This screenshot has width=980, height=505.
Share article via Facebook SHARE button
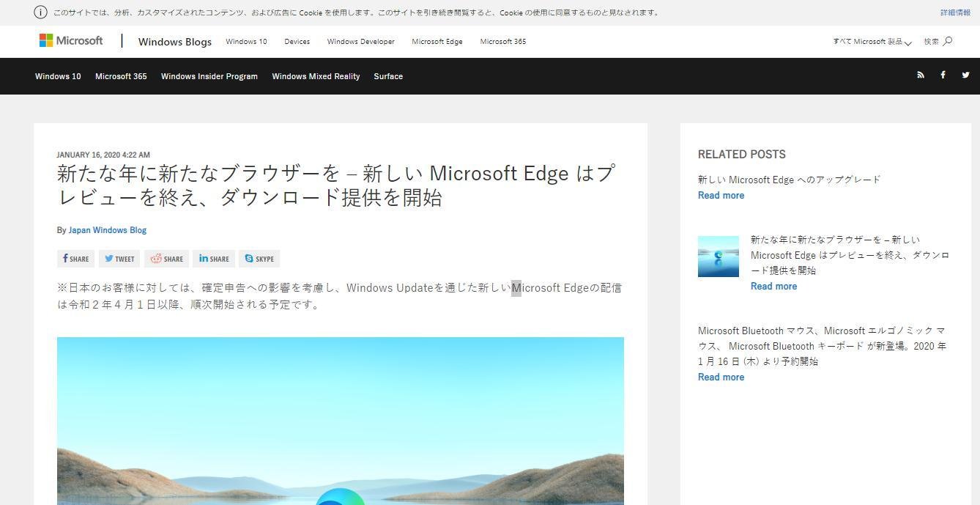[x=76, y=259]
